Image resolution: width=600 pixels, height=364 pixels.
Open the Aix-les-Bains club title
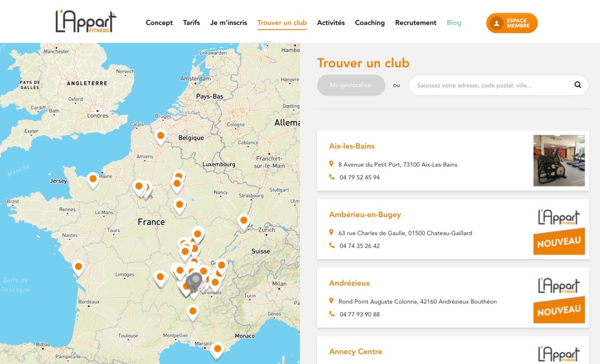352,146
